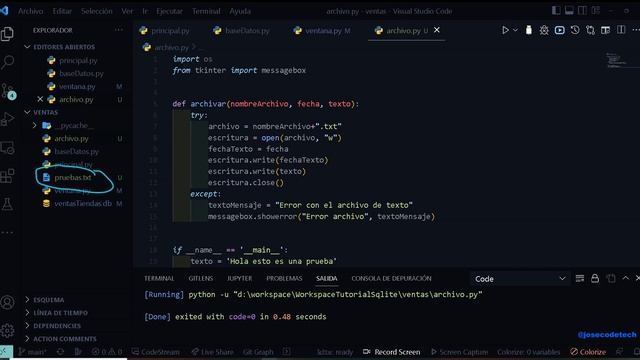Click the compare changes icon in editor toolbar
Viewport: 640px width, 360px height.
[590, 30]
